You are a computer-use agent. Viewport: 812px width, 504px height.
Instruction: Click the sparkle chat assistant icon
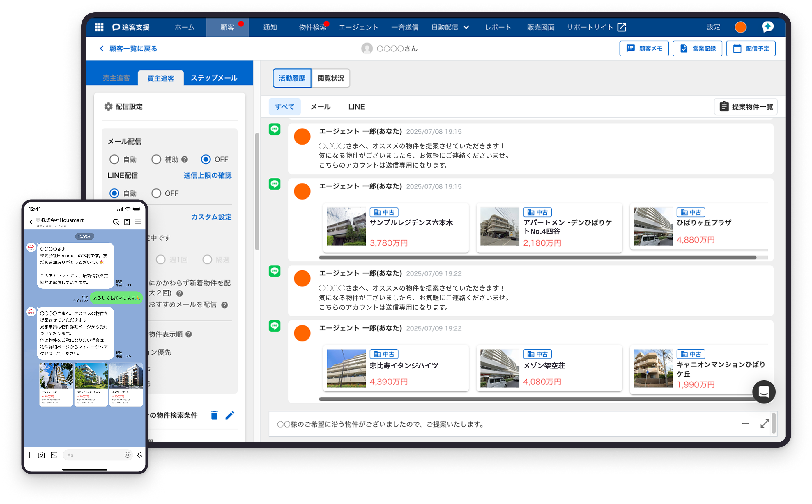click(x=768, y=27)
